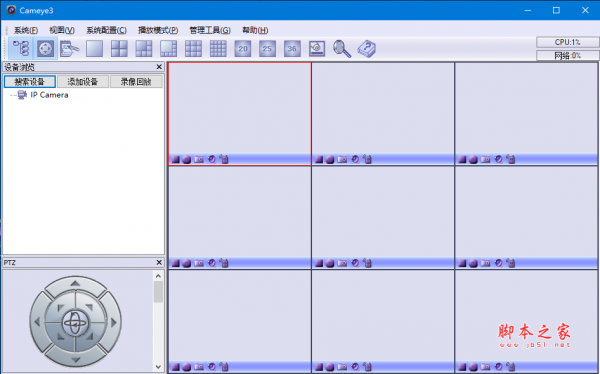Switch to nine-window grid layout
This screenshot has height=374, width=600.
[193, 49]
